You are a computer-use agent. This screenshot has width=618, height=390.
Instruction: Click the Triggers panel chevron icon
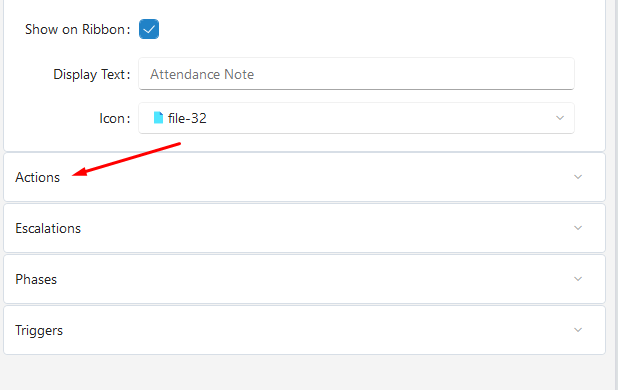578,330
